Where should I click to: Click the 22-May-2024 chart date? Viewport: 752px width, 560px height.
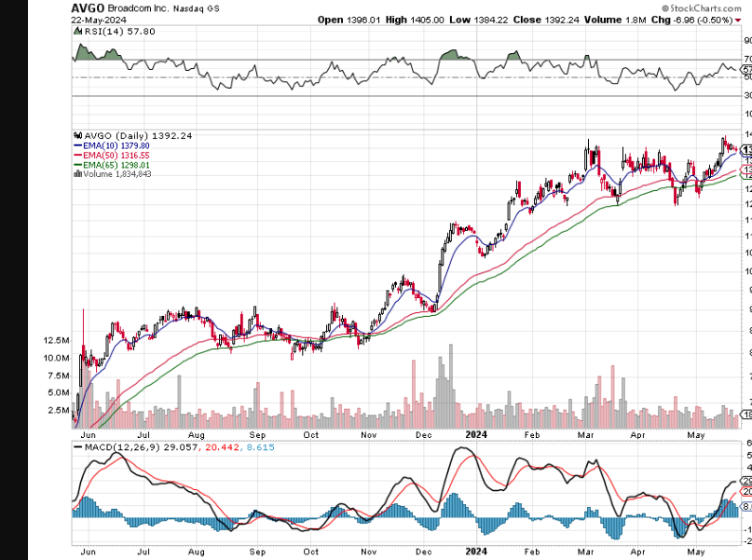tap(99, 20)
